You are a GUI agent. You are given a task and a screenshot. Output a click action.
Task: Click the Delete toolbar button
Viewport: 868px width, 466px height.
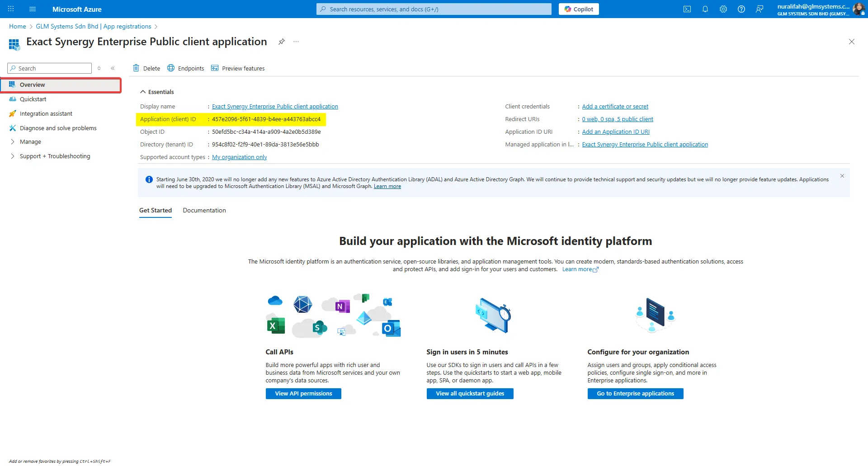(146, 68)
